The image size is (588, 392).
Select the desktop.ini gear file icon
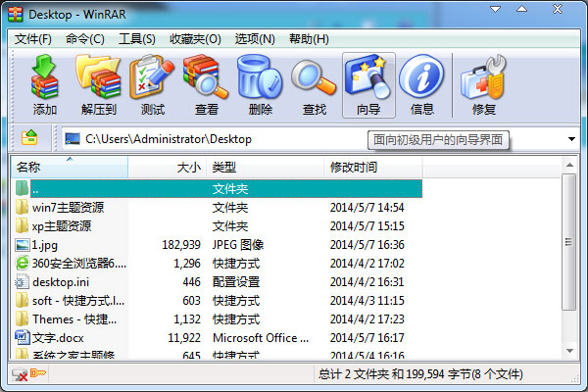coord(23,281)
